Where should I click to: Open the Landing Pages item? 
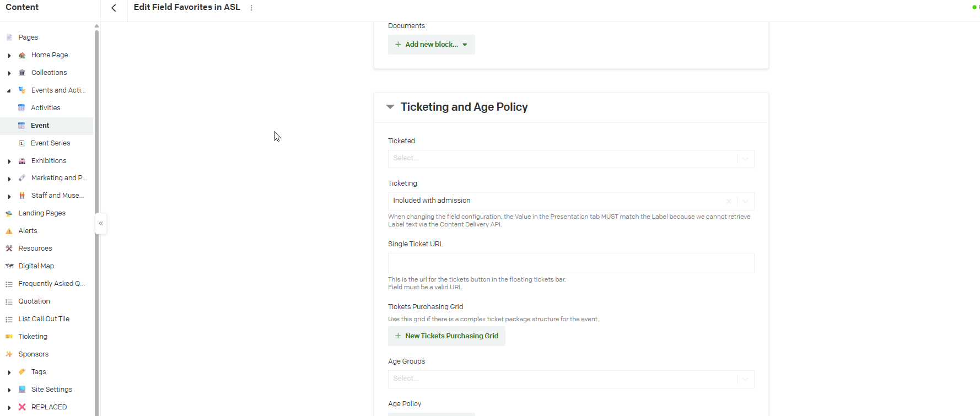tap(41, 213)
